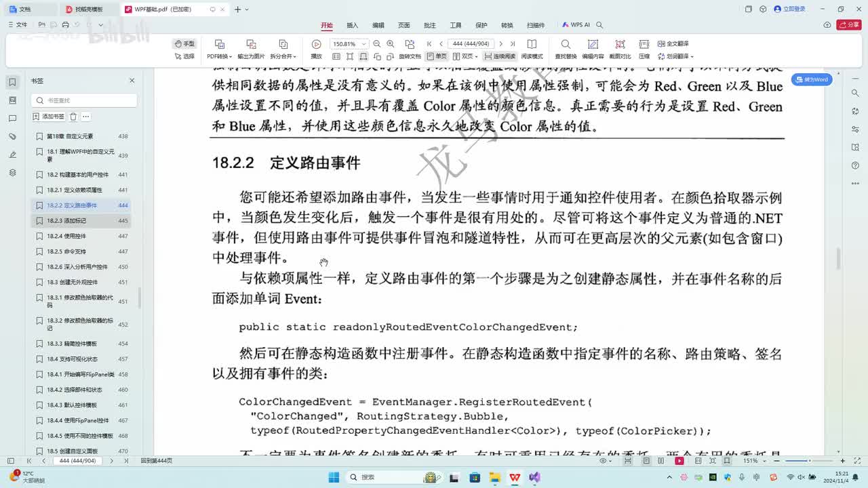Switch to the 编辑 ribbon tab
Viewport: 868px width, 488px height.
378,25
